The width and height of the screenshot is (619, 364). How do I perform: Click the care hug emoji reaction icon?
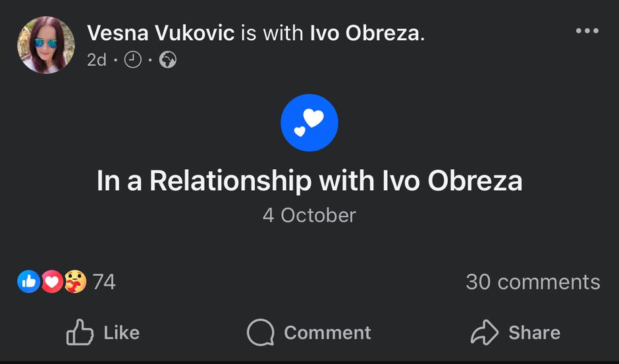point(75,282)
